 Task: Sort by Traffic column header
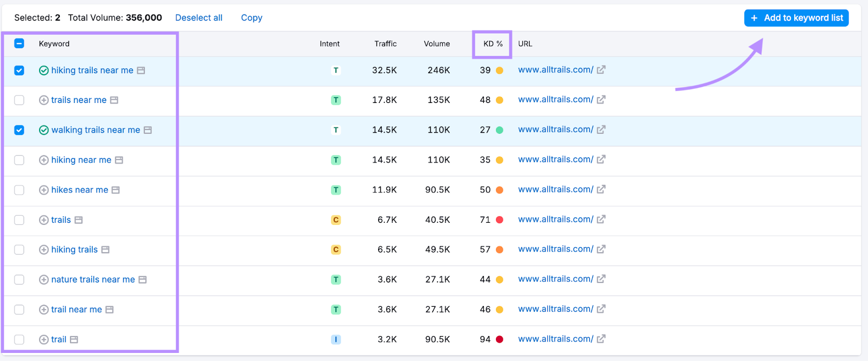[x=385, y=44]
